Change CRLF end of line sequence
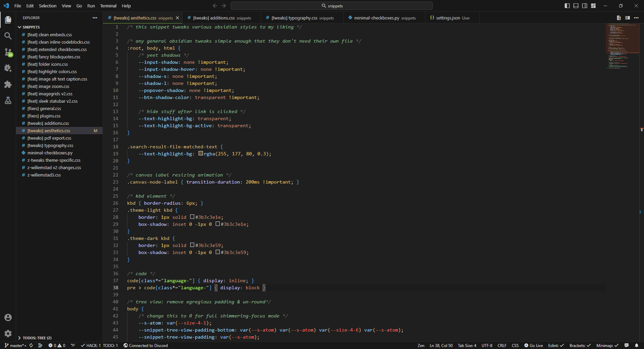Screen dimensions: 644x349 [x=502, y=345]
